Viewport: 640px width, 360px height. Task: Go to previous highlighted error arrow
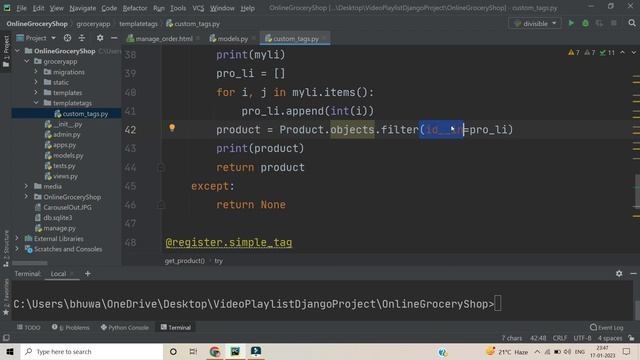622,53
